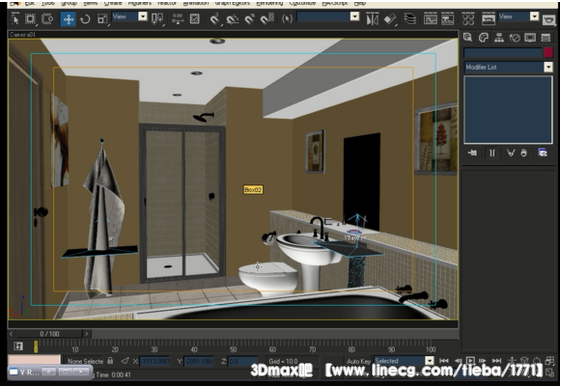Viewport: 572px width, 387px height.
Task: Open the Rendering menu
Action: tap(269, 3)
